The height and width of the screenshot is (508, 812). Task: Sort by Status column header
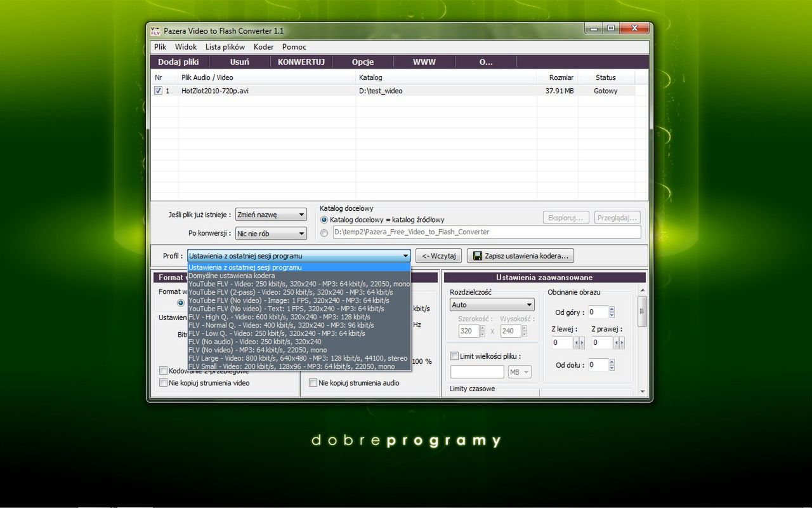606,77
